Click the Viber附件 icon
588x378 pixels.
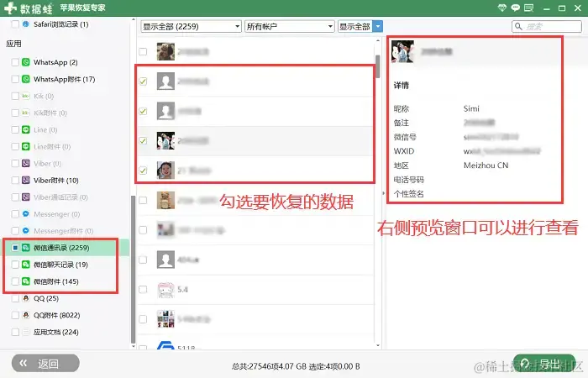coord(25,181)
